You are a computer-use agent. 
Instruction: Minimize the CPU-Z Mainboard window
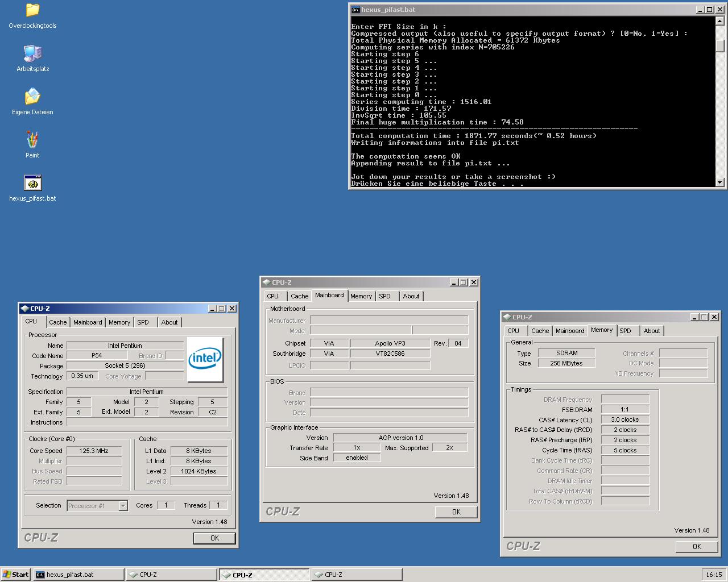(x=454, y=282)
